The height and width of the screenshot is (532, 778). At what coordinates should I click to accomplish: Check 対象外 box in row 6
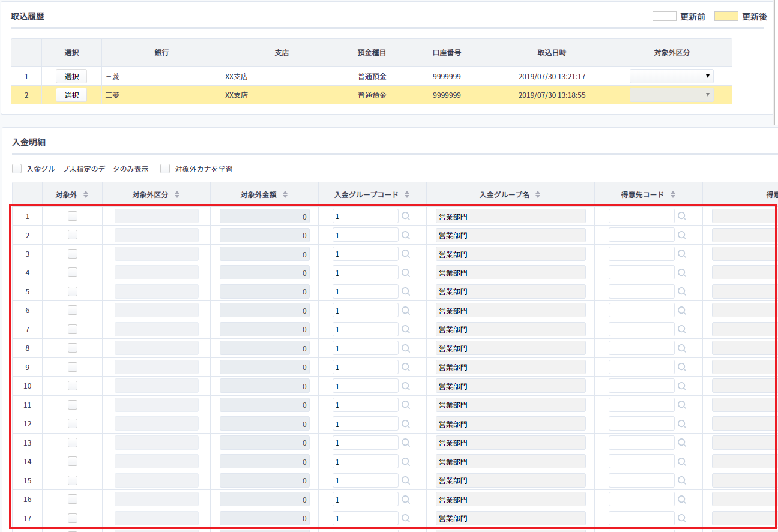[x=73, y=310]
